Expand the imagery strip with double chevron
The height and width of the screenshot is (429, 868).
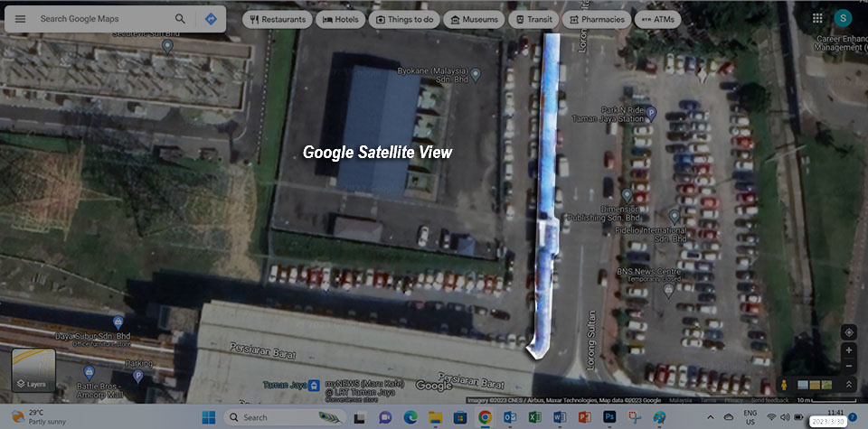848,385
